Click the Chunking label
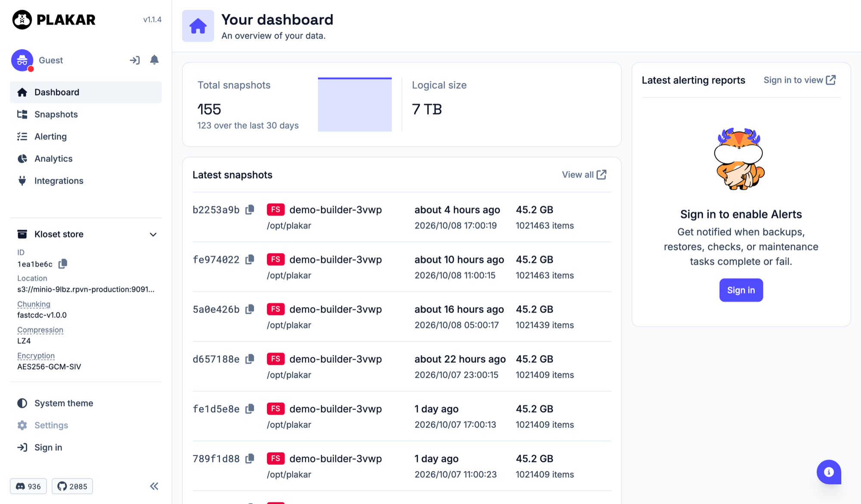This screenshot has height=504, width=861. [34, 304]
